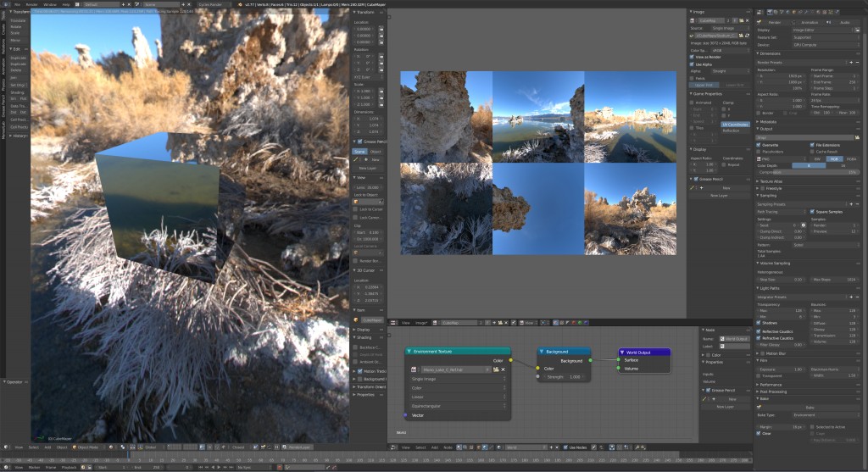Collapse the World Output node triangle

[622, 352]
